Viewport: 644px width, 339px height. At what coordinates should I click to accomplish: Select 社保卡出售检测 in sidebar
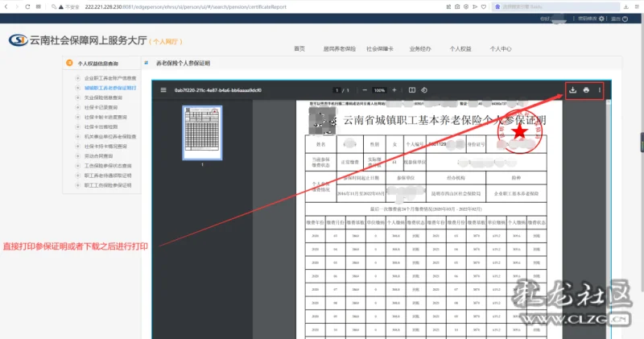[101, 127]
